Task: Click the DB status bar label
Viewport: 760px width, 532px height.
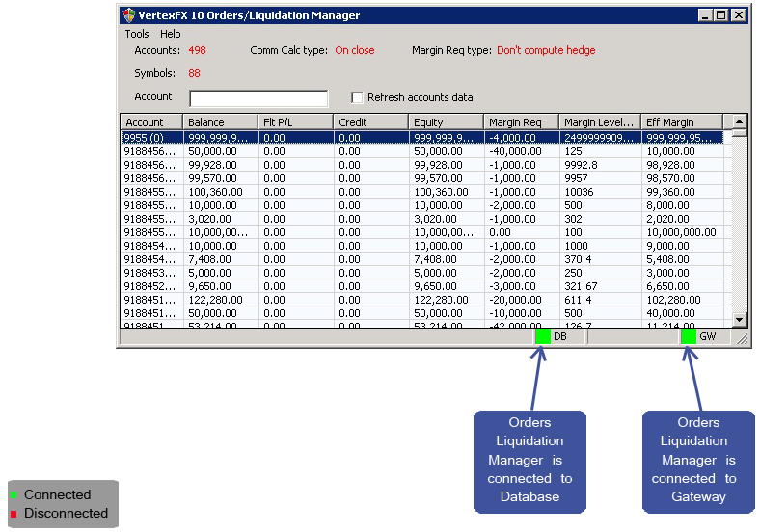Action: click(x=559, y=336)
